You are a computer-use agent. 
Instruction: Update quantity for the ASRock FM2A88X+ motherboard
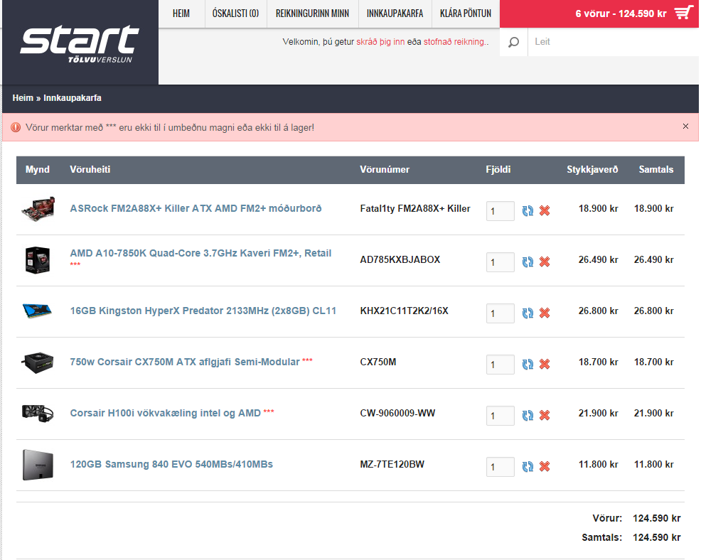528,210
